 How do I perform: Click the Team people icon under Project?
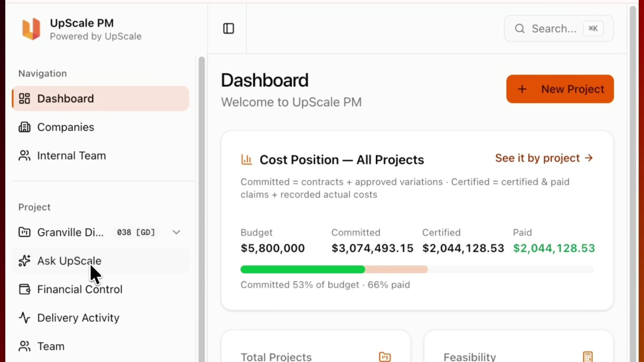pyautogui.click(x=24, y=346)
